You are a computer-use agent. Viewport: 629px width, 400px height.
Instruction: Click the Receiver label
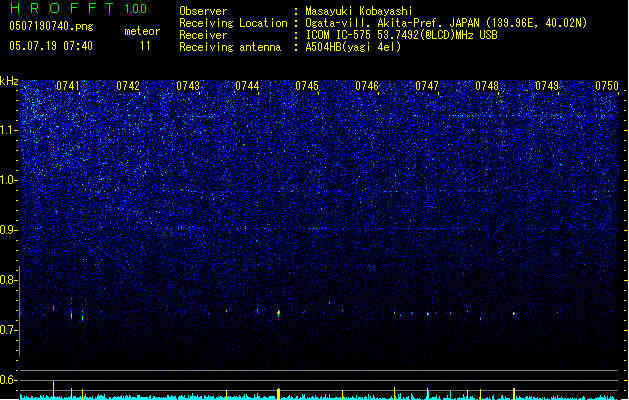(x=203, y=35)
